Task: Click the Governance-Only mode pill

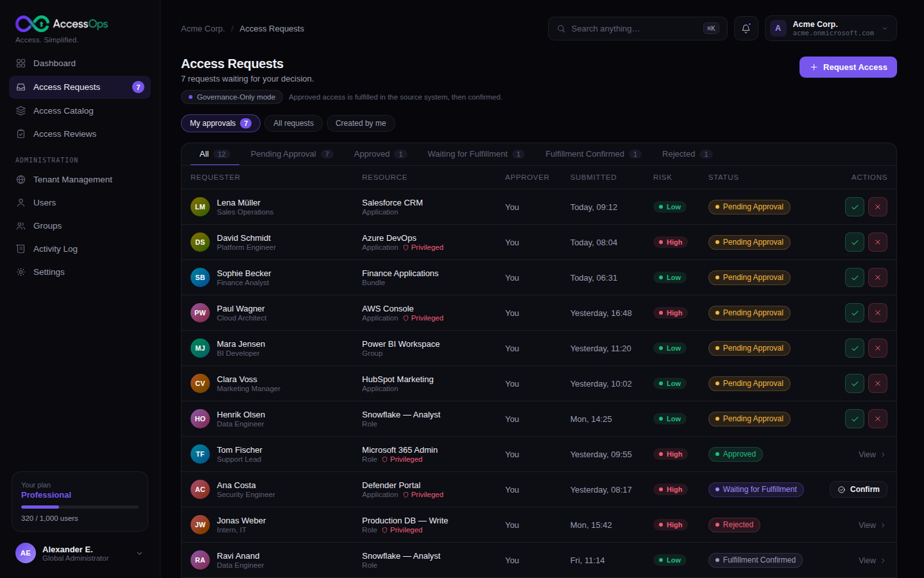Action: click(x=232, y=97)
